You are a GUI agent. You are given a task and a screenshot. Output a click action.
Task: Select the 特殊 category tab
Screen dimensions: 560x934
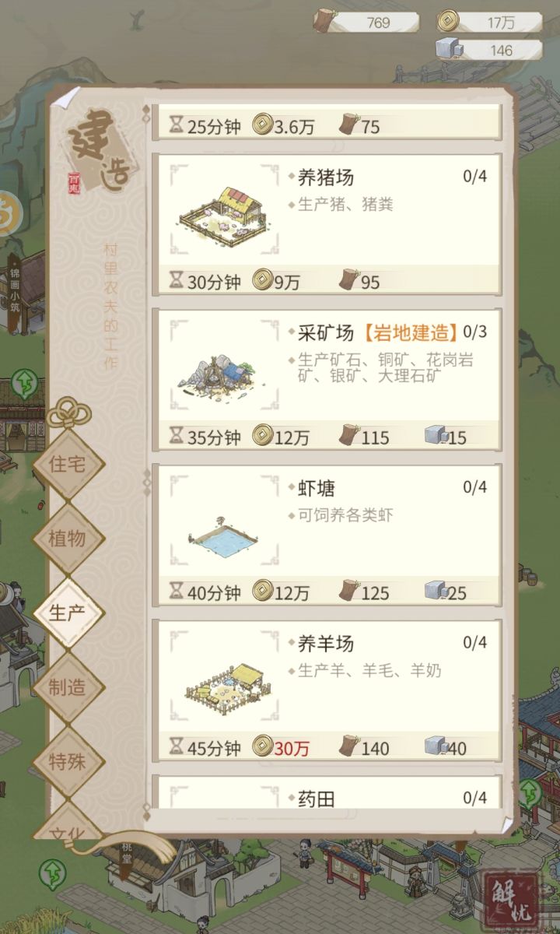[x=68, y=761]
